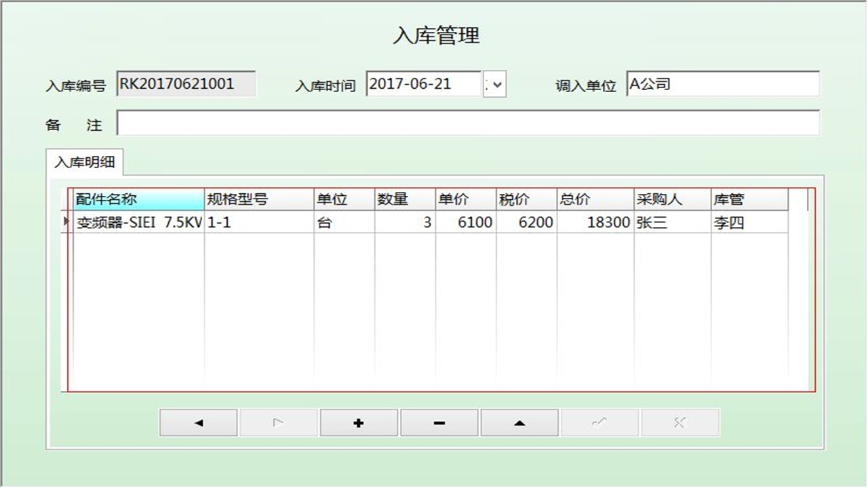Click the row indicator arrow beside 变频器 row
868x488 pixels.
pos(64,222)
